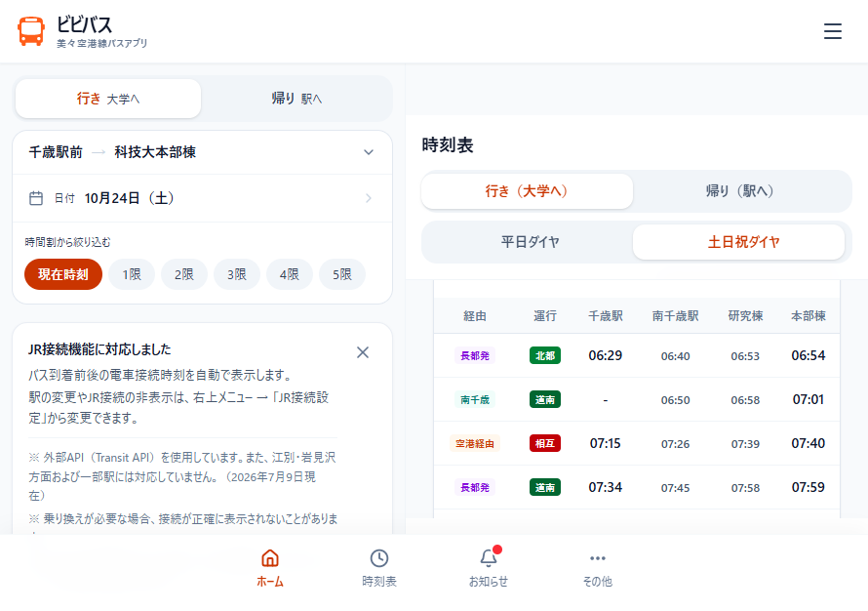868x611 pixels.
Task: Toggle the 現在時刻 filter chip
Action: click(63, 274)
